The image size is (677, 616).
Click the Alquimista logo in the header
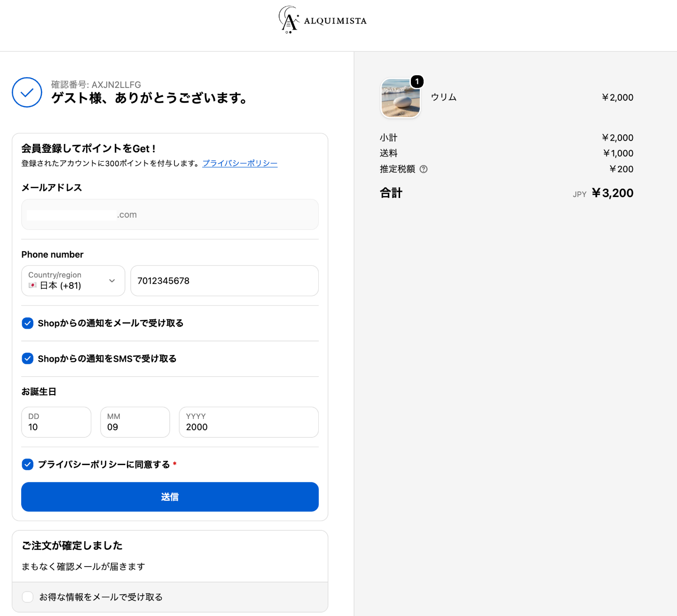point(323,20)
